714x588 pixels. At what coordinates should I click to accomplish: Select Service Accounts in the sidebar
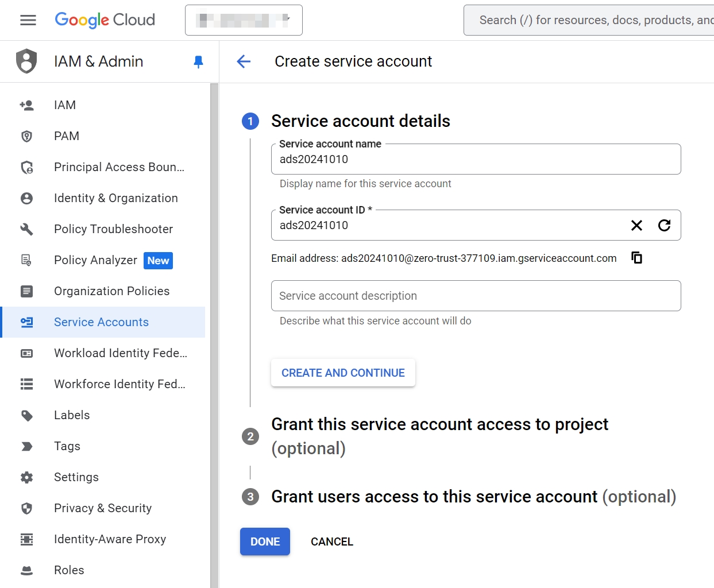(x=101, y=322)
